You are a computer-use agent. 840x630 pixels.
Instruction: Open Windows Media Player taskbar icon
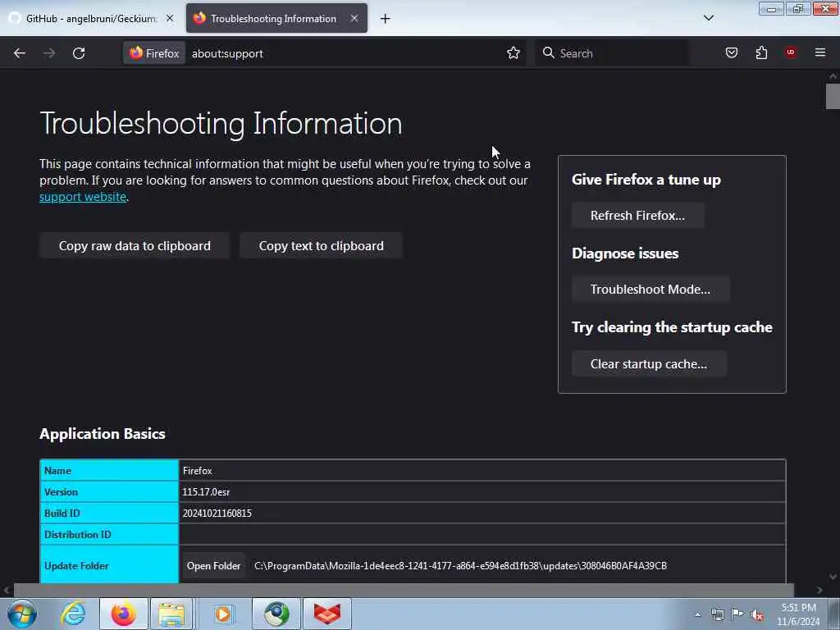(223, 614)
